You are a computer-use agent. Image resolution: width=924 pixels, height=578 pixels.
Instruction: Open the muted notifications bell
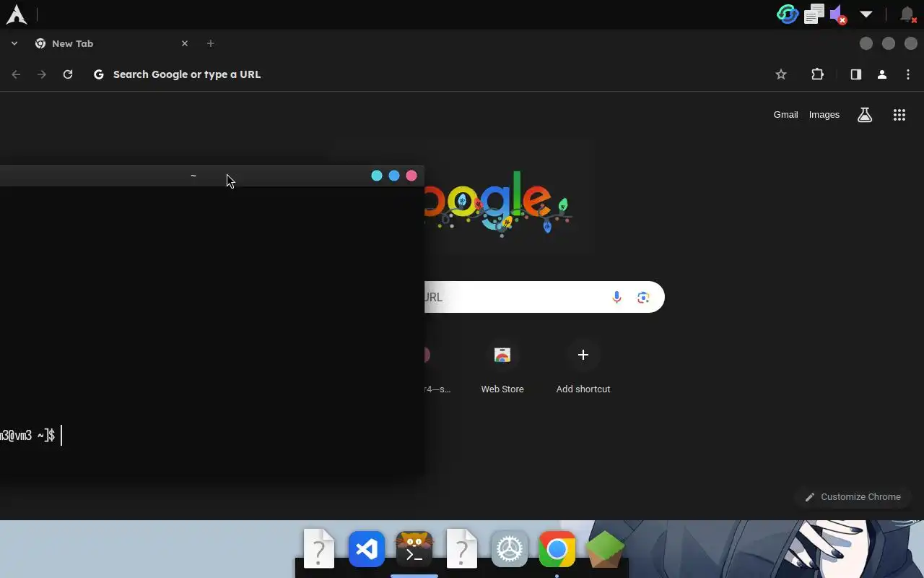tap(907, 14)
